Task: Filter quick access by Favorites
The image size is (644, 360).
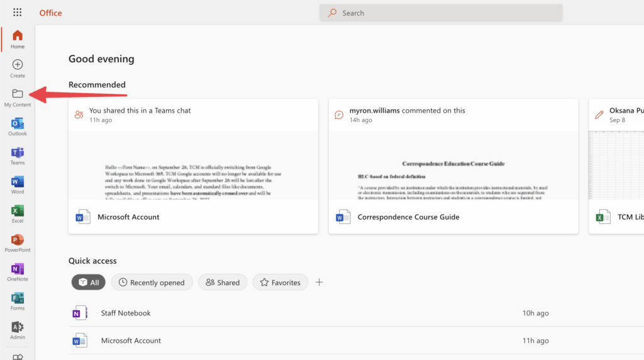Action: pyautogui.click(x=280, y=283)
